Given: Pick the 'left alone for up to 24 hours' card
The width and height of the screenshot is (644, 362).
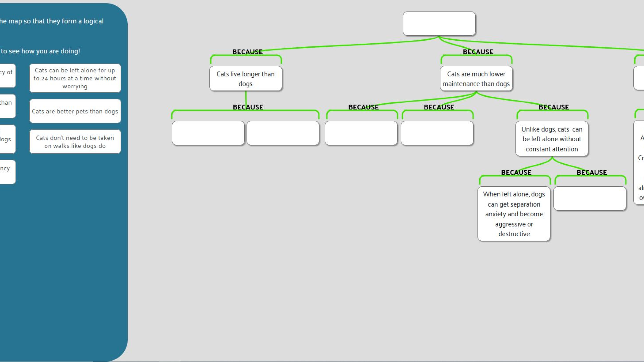Looking at the screenshot, I should (75, 78).
